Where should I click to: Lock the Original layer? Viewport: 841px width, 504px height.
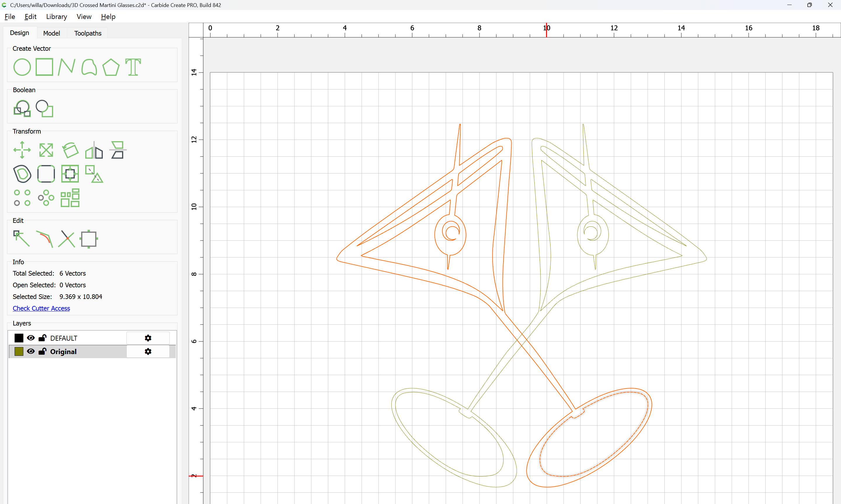(42, 351)
